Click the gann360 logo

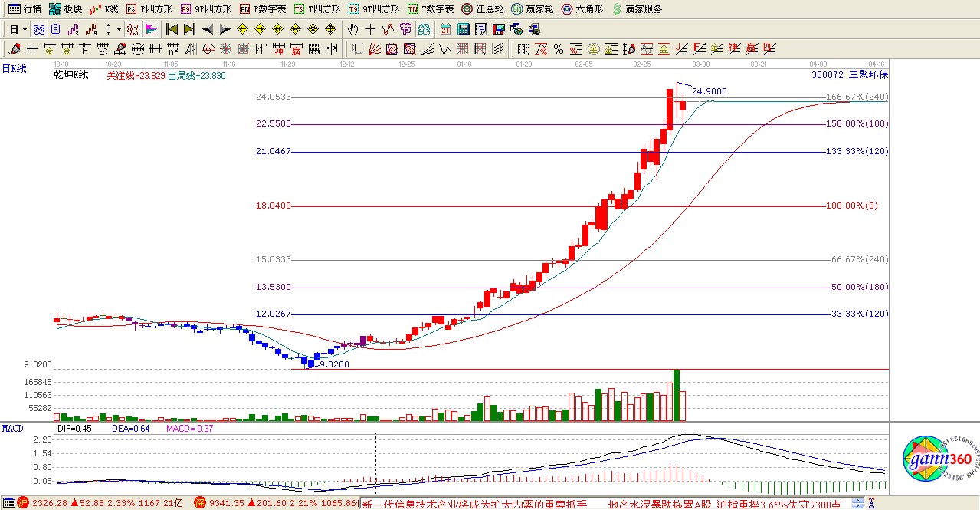click(936, 460)
